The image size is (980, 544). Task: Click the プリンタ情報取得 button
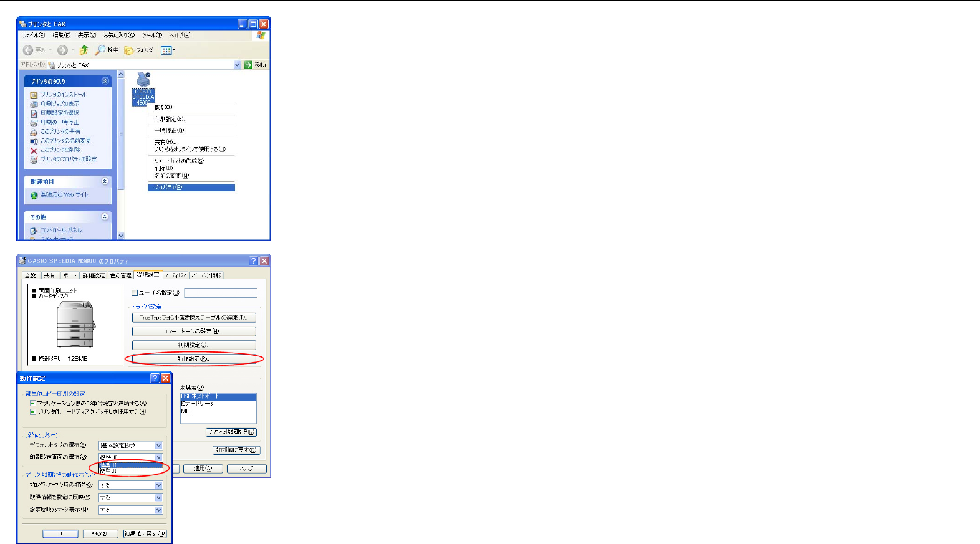pos(231,432)
